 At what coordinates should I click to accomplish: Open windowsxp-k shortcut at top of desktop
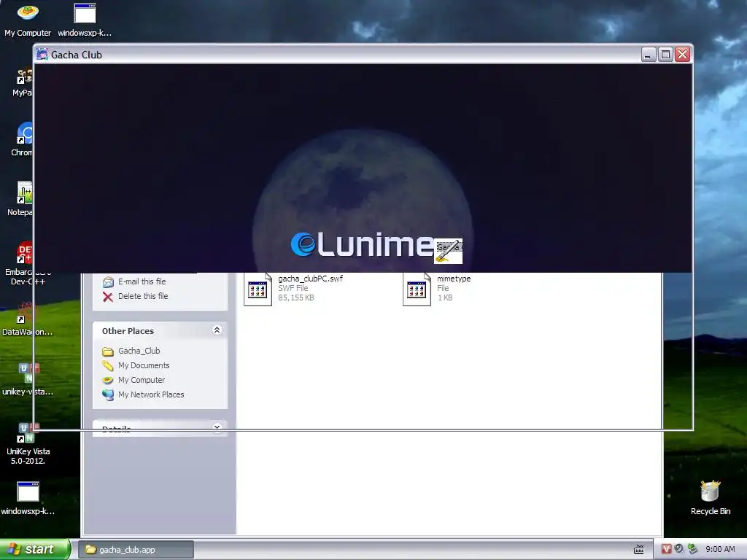pos(85,20)
